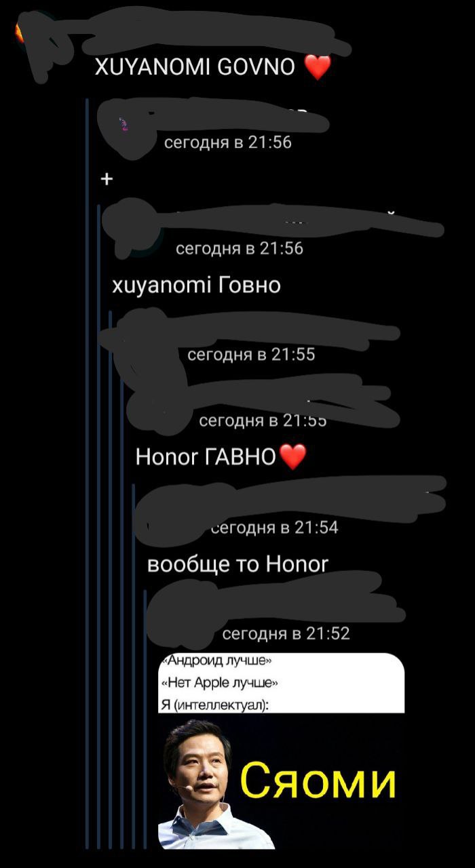Click the "сегодня в 21:52" timestamp
The height and width of the screenshot is (868, 475).
coord(286,634)
